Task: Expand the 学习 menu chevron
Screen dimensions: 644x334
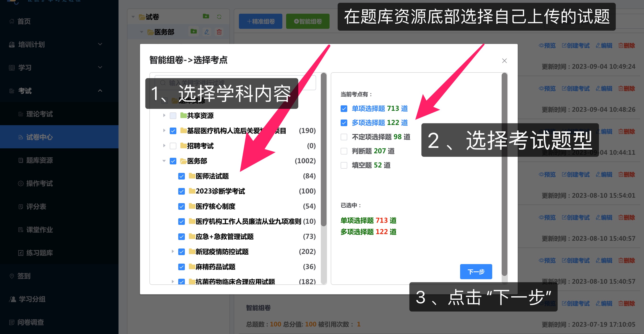Action: (100, 67)
